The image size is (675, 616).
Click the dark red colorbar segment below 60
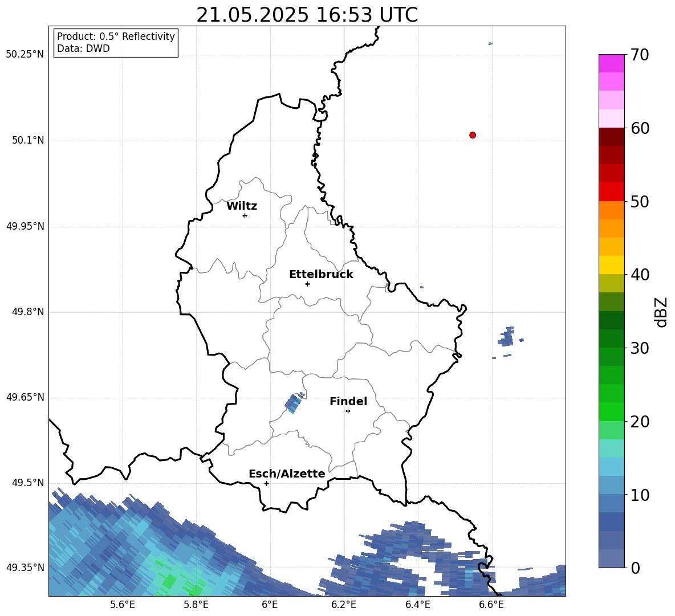tap(611, 137)
